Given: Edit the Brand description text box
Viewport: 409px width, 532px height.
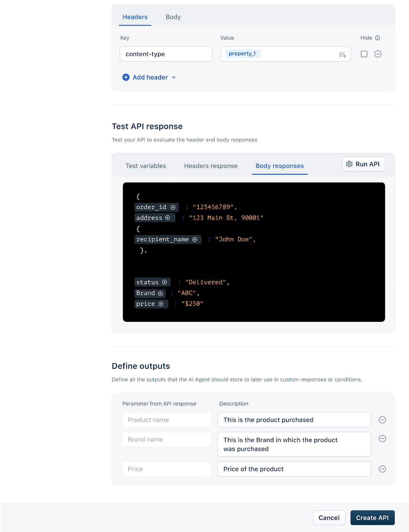Looking at the screenshot, I should [x=294, y=444].
